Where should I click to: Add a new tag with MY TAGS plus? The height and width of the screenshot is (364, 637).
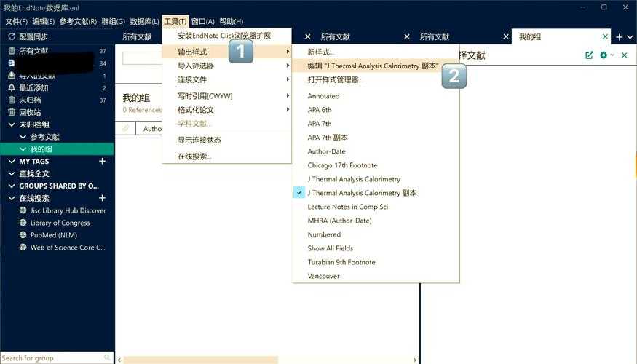(x=103, y=162)
